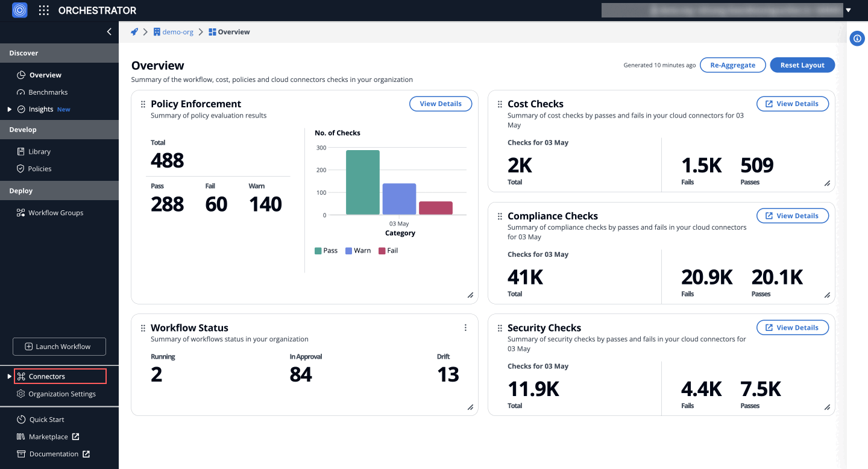Toggle the Warn series in chart legend
Screen dimensions: 868x469
(x=357, y=251)
